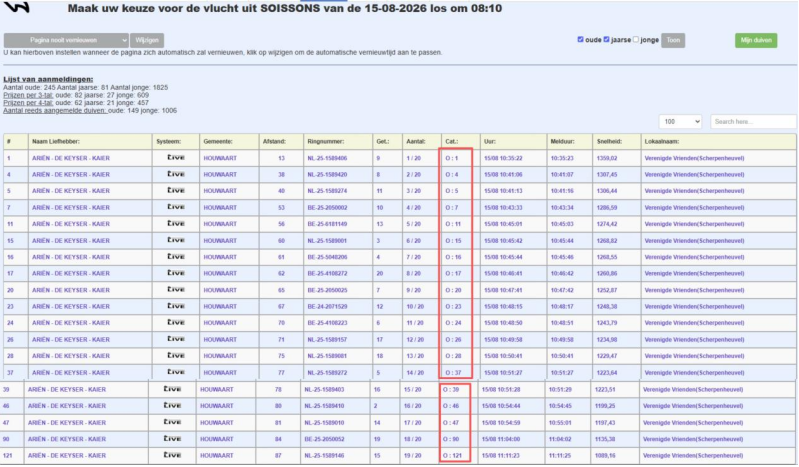Click the 'Prijzen per 4-tal' link
799x467 pixels.
(x=28, y=102)
